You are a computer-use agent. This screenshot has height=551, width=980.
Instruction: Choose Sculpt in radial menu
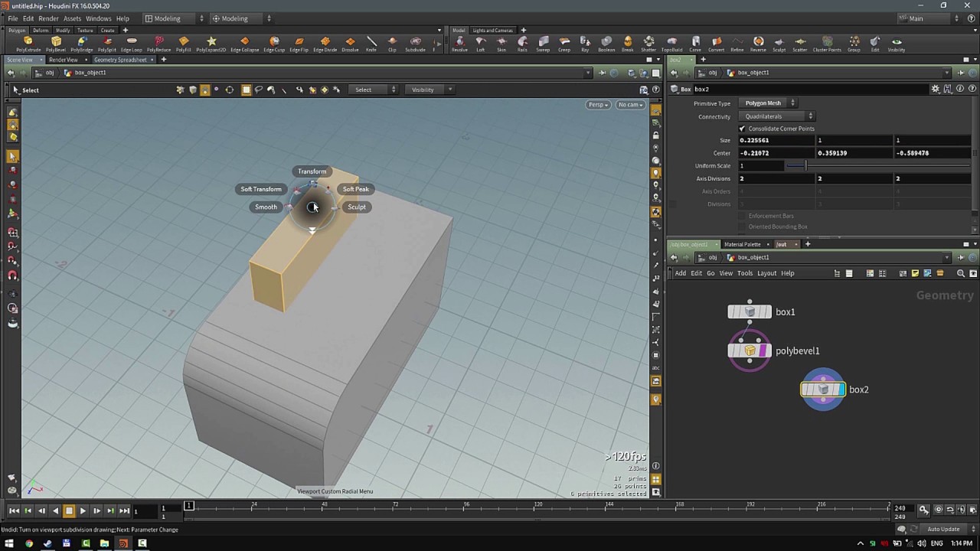click(356, 207)
